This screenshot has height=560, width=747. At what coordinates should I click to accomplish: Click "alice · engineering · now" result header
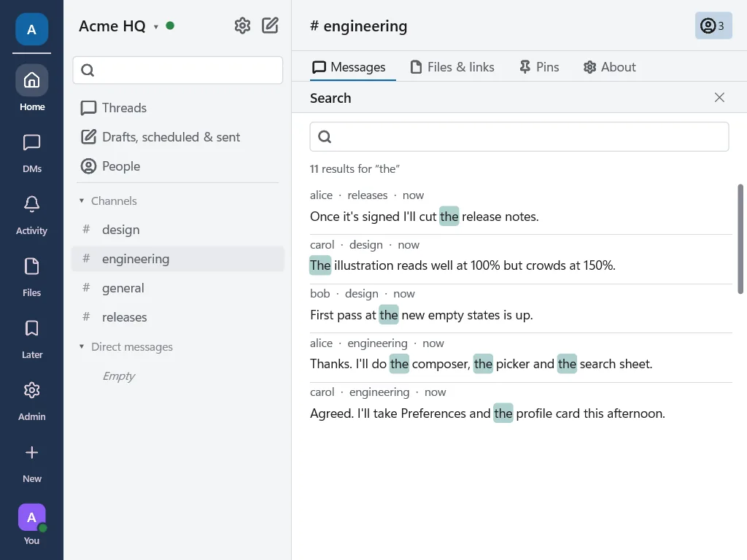click(x=377, y=343)
